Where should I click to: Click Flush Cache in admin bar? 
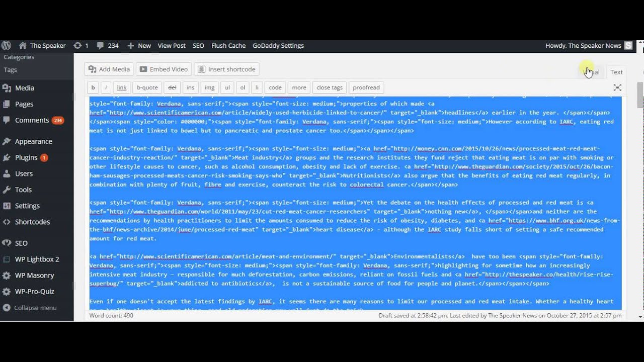pos(228,45)
